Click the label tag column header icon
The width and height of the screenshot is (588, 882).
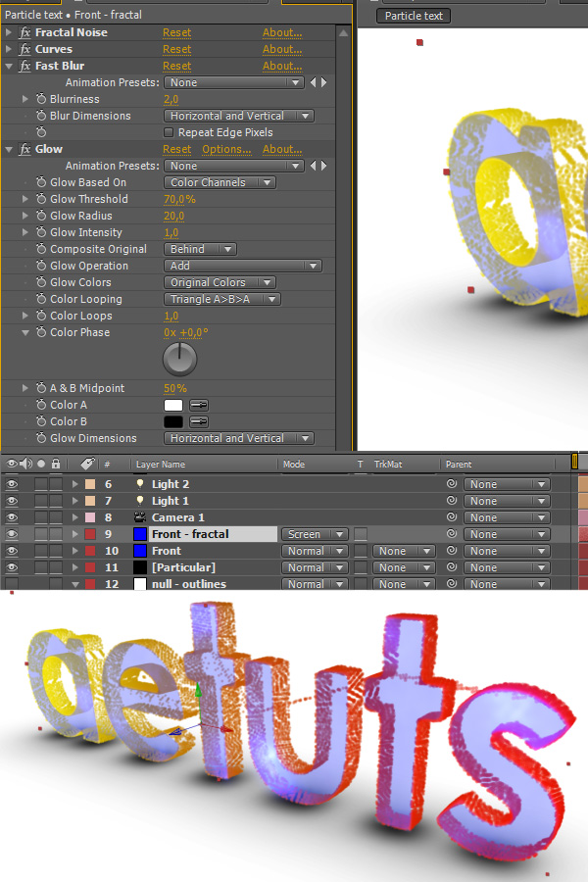tap(87, 464)
